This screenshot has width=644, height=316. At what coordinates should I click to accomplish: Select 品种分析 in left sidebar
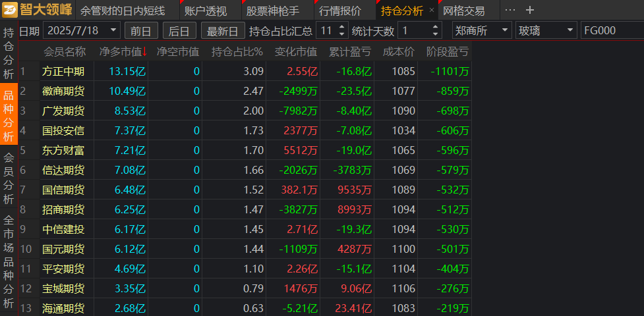[x=9, y=114]
